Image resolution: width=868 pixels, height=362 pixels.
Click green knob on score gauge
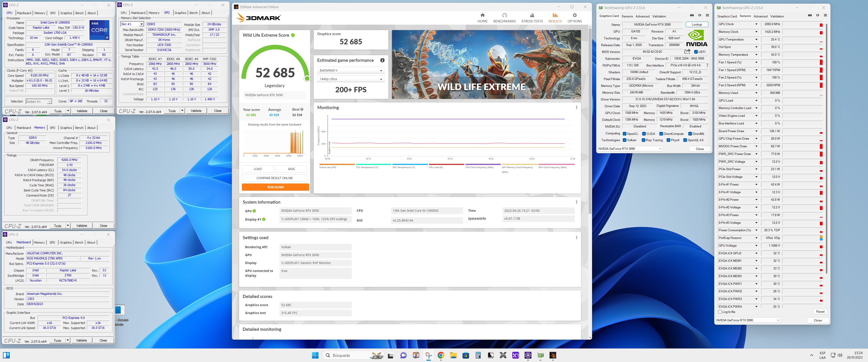click(x=307, y=79)
